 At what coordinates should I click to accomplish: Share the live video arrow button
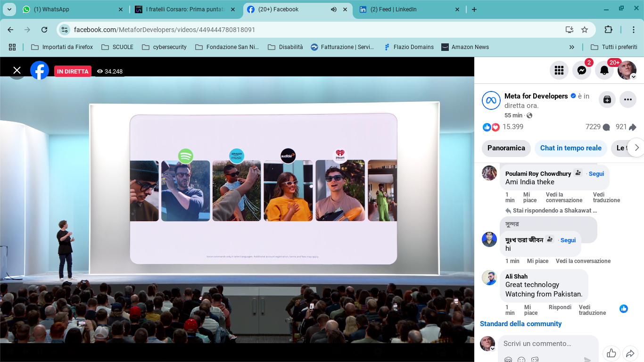click(630, 353)
